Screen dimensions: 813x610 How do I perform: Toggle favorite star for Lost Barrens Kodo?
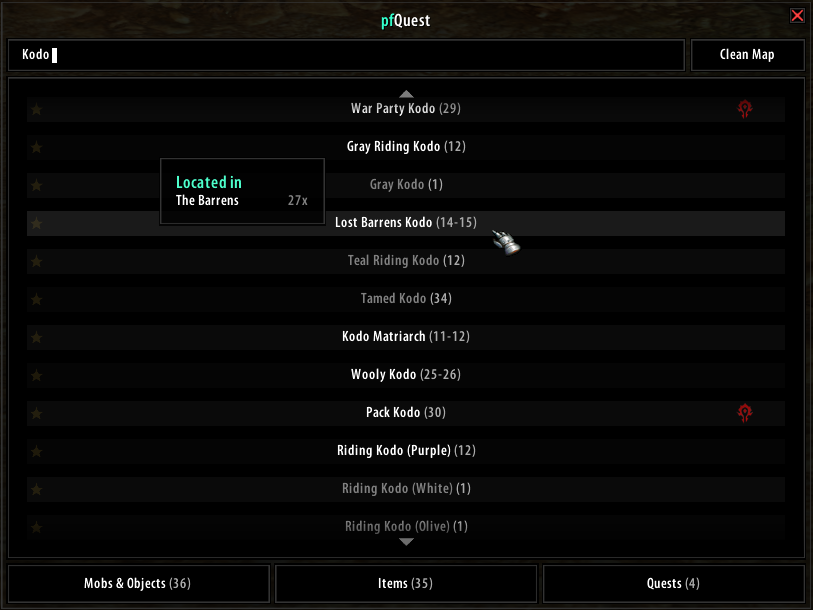(36, 224)
